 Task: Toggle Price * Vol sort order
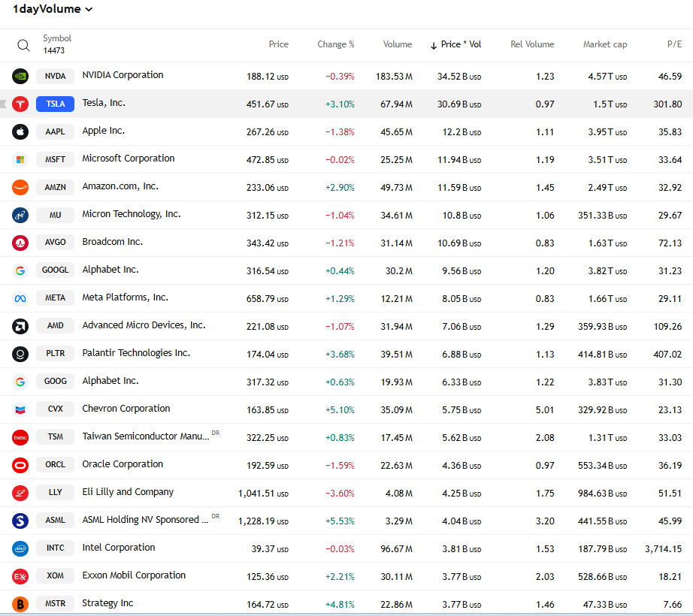point(455,44)
